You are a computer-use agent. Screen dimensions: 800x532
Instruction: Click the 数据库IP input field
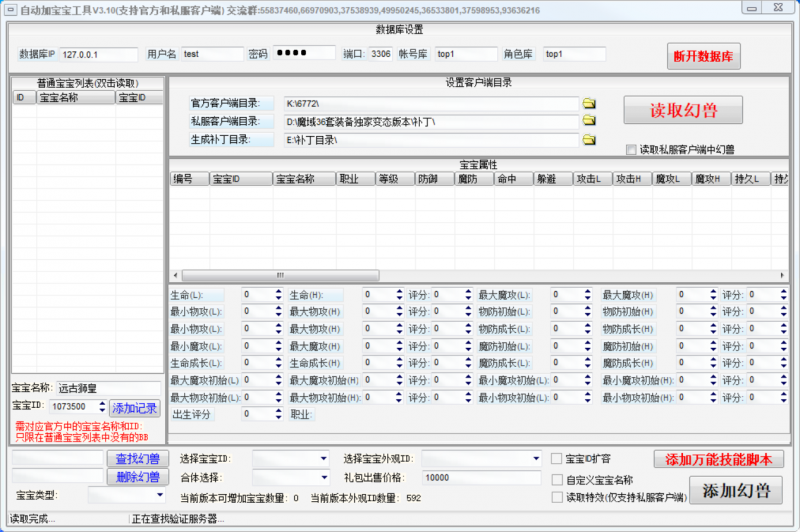[x=98, y=55]
